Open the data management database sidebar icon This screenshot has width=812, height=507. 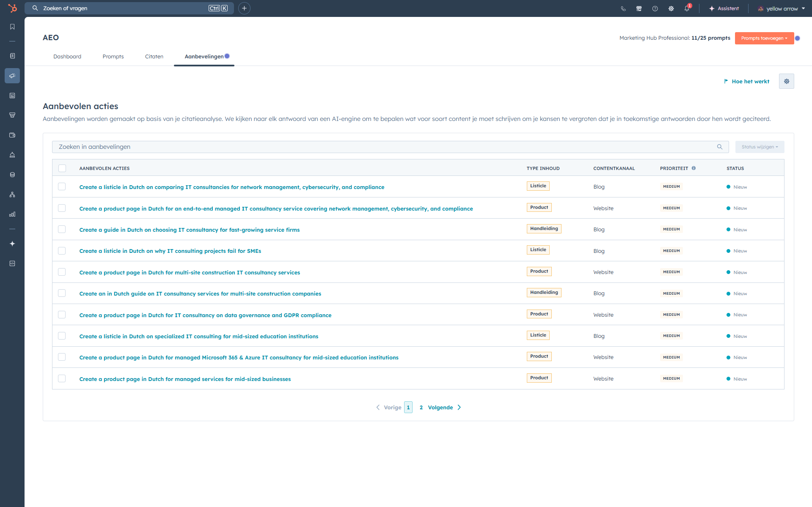12,175
